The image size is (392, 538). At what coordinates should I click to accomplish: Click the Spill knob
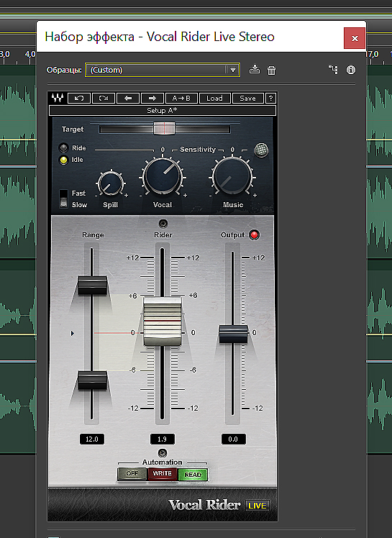pos(110,184)
